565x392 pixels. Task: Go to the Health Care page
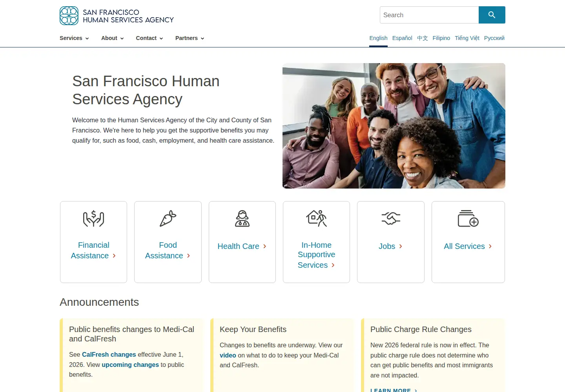tap(242, 246)
